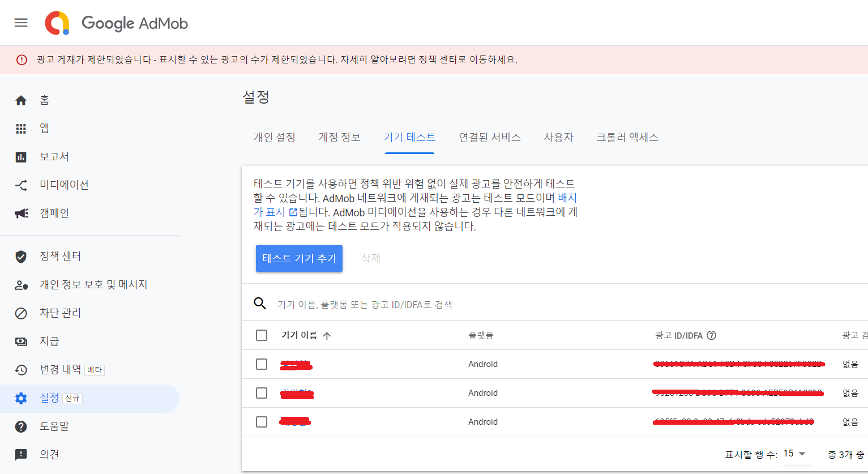This screenshot has width=868, height=474.
Task: Click the Help question mark icon
Action: coord(21,426)
